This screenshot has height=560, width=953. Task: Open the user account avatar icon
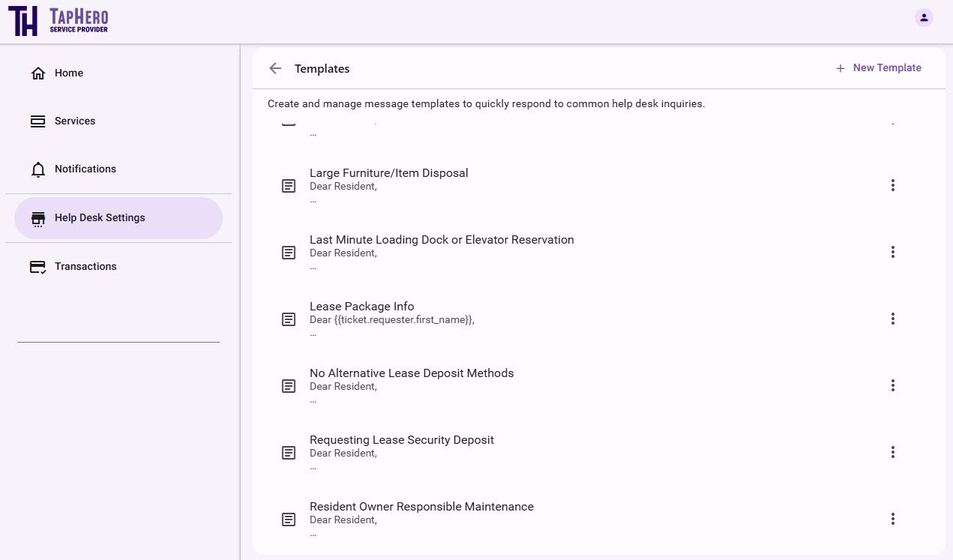click(924, 17)
